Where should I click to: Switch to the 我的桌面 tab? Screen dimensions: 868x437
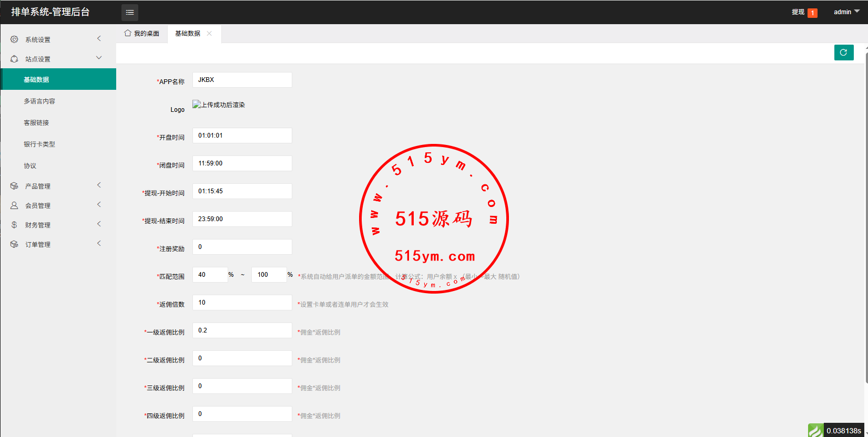tap(142, 34)
